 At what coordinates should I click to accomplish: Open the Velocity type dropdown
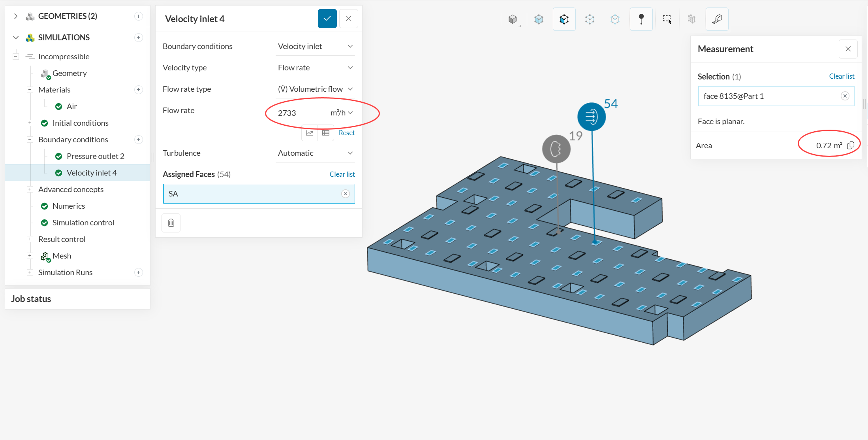315,68
